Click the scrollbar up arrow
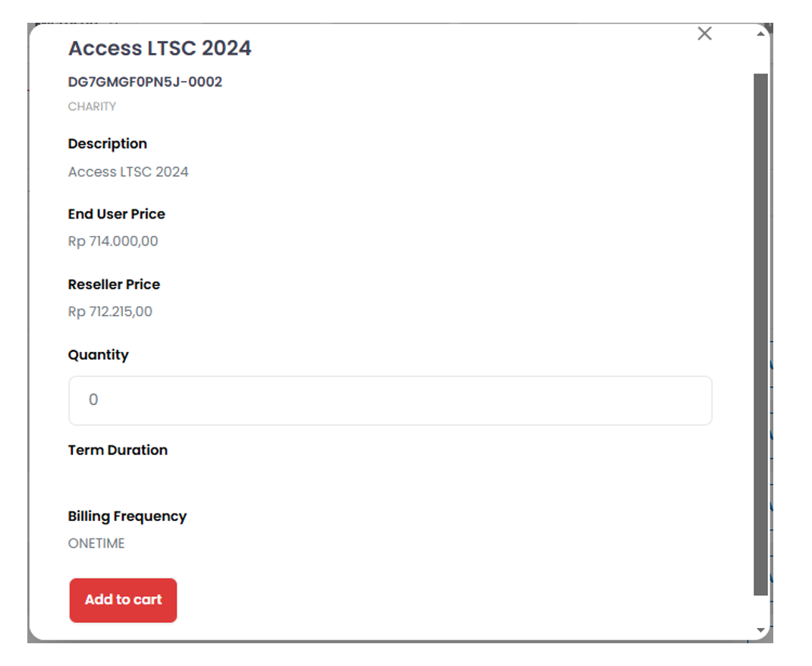Viewport: 812px width, 666px height. [760, 33]
